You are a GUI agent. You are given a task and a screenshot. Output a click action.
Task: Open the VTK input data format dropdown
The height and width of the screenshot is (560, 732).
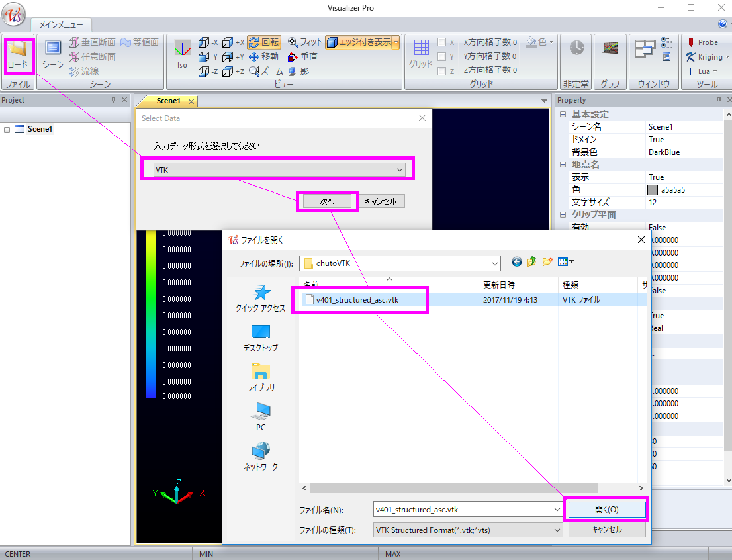[x=279, y=170]
